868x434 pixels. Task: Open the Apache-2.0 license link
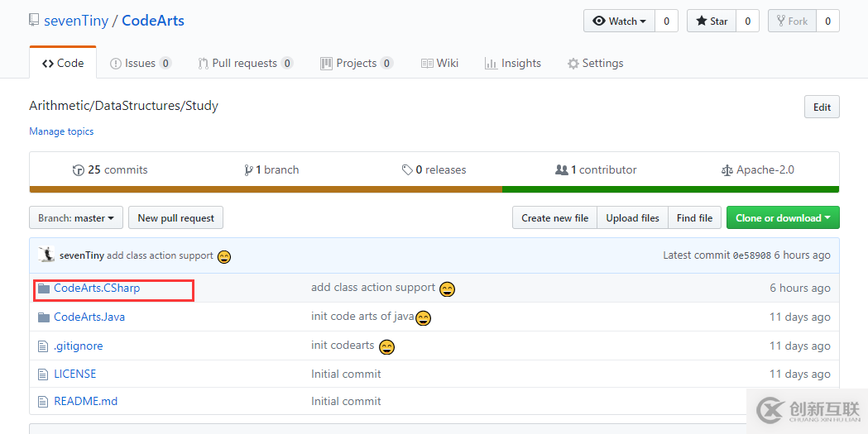pyautogui.click(x=758, y=169)
